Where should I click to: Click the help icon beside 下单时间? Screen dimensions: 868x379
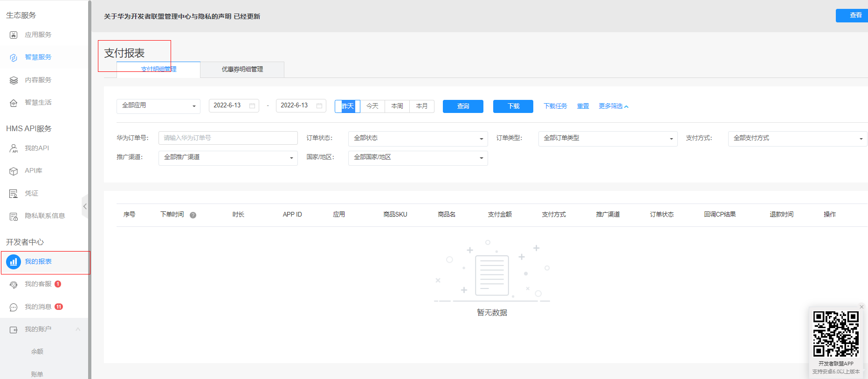193,215
